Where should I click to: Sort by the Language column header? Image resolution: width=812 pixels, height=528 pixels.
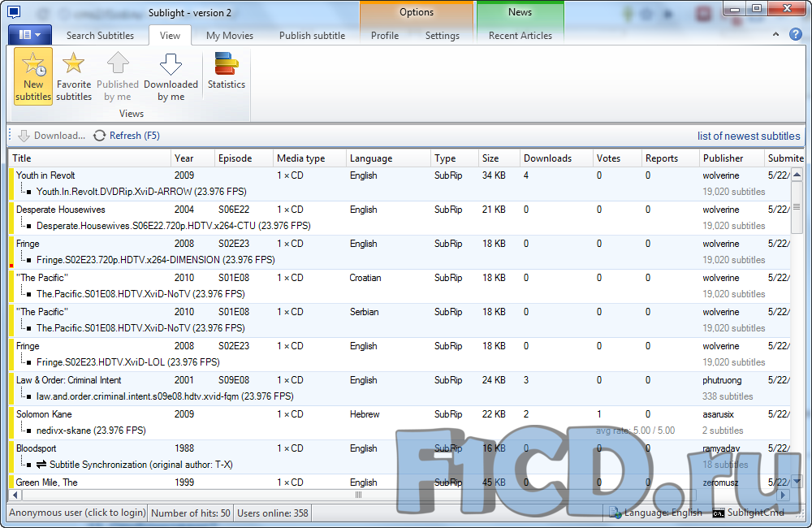tap(388, 158)
